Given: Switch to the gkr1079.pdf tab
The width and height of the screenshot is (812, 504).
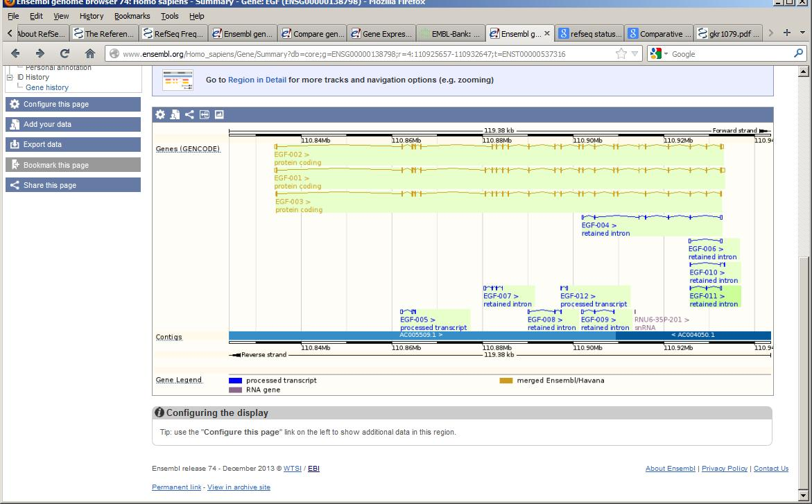Looking at the screenshot, I should (729, 33).
